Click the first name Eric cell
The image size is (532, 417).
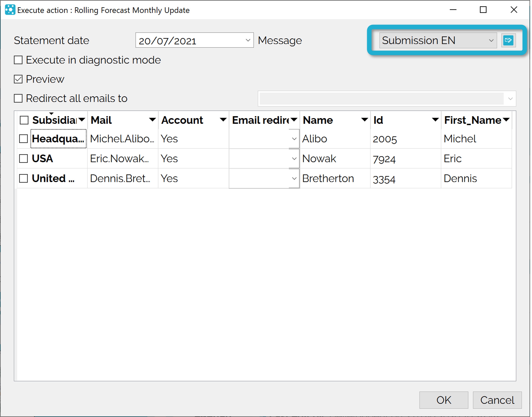pyautogui.click(x=477, y=158)
